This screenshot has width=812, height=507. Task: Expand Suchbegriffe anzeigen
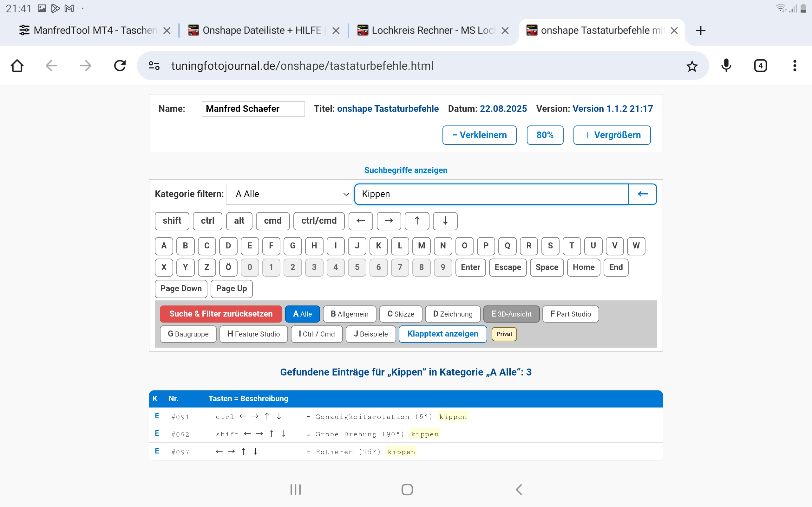click(406, 170)
